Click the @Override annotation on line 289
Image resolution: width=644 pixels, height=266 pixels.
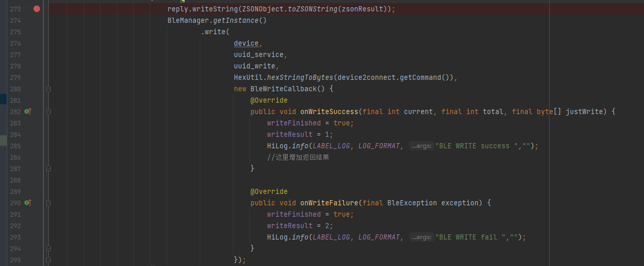[269, 191]
